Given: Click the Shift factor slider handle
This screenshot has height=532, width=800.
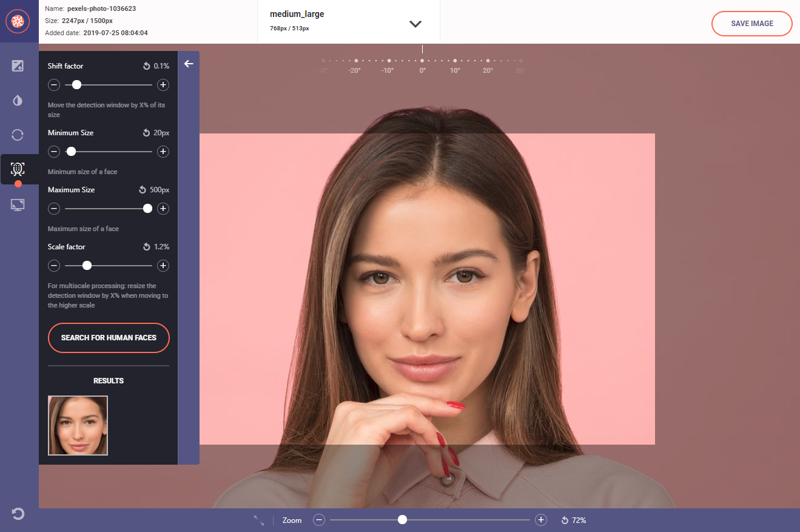Looking at the screenshot, I should point(76,85).
